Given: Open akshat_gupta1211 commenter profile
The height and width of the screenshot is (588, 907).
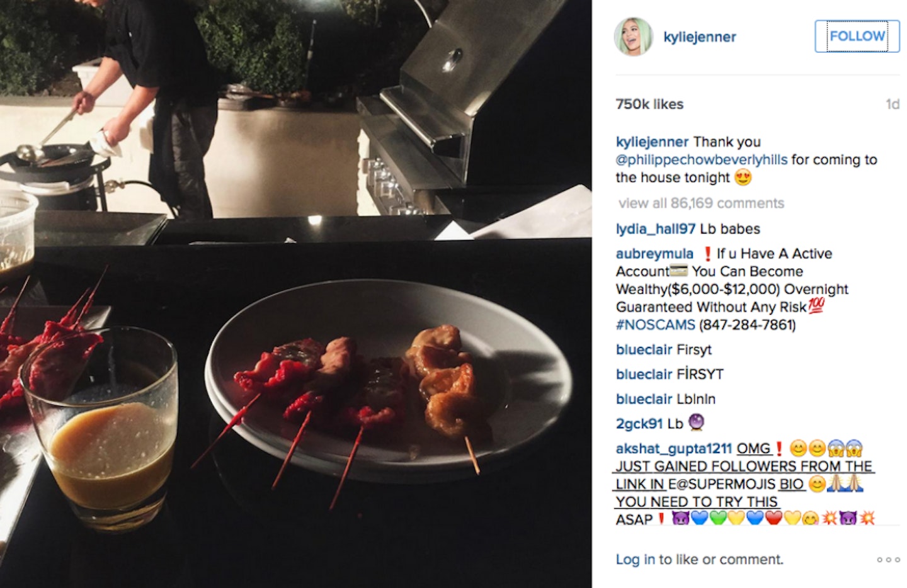Looking at the screenshot, I should coord(674,449).
